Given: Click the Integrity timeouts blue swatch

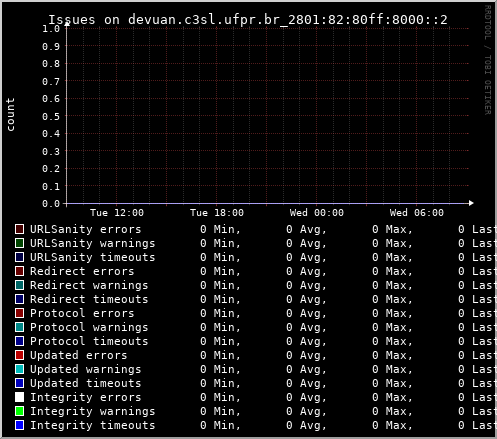Looking at the screenshot, I should pos(19,425).
